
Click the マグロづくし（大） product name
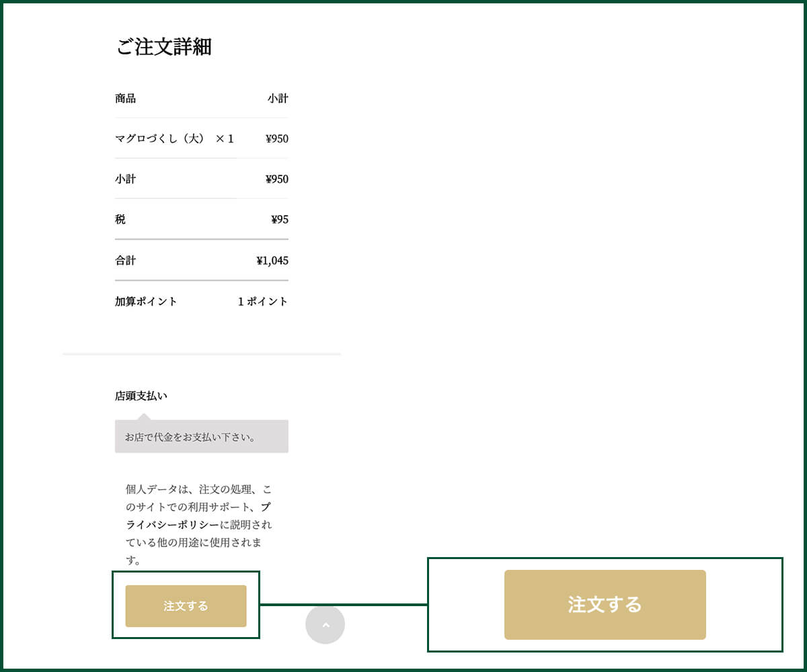[160, 138]
